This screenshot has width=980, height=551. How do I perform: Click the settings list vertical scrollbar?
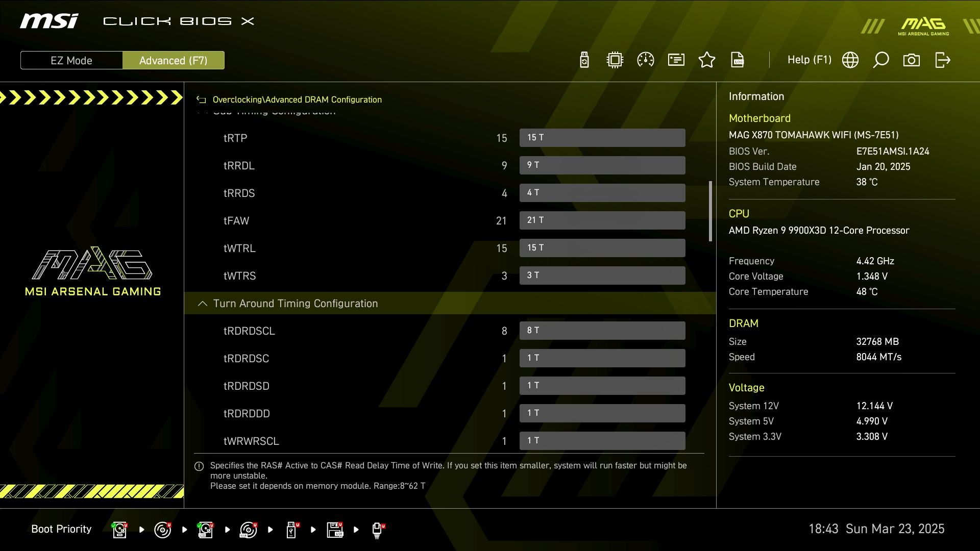coord(710,211)
